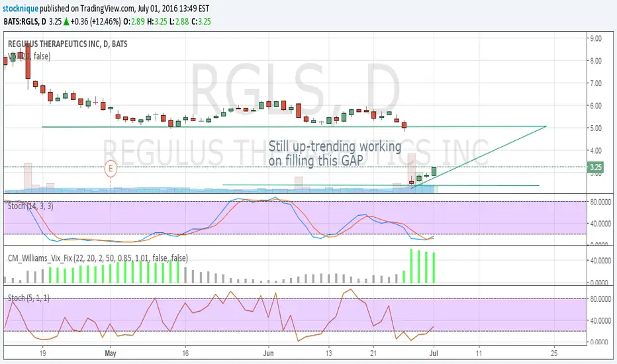Click the O:2.89 open value

pos(134,22)
